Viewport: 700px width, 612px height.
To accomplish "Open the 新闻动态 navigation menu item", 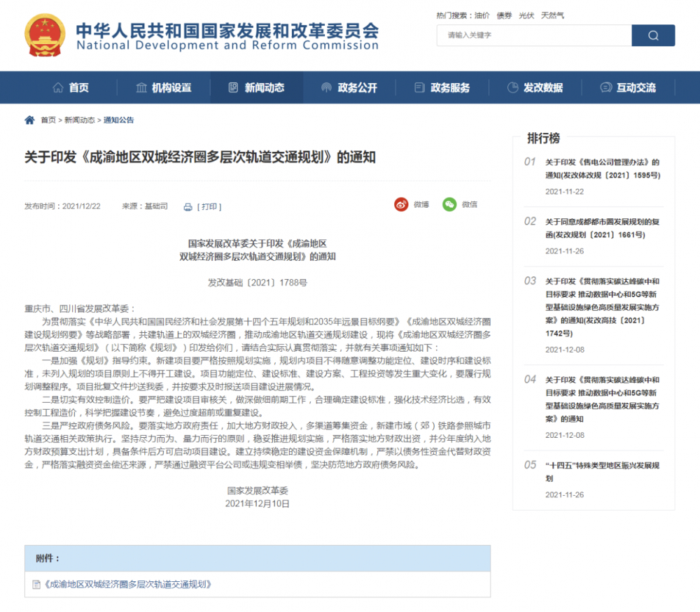I will 265,87.
